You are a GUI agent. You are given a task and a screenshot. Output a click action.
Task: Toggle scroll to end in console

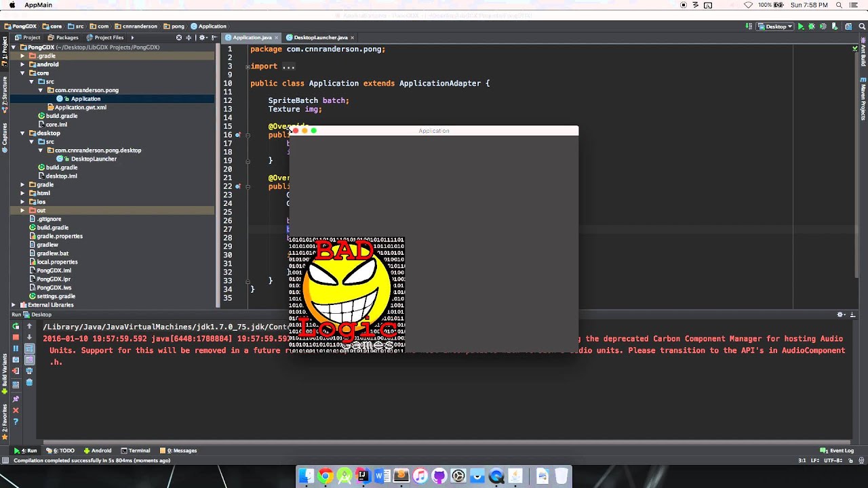[x=29, y=360]
